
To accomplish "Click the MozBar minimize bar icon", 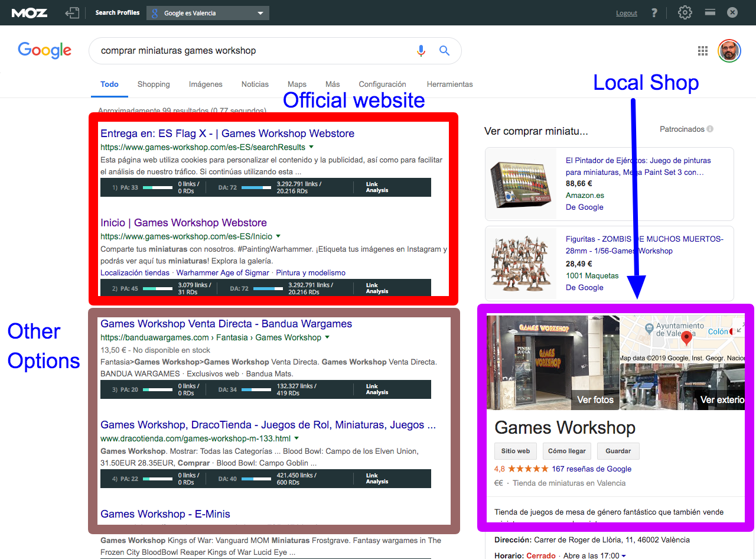I will click(x=711, y=12).
